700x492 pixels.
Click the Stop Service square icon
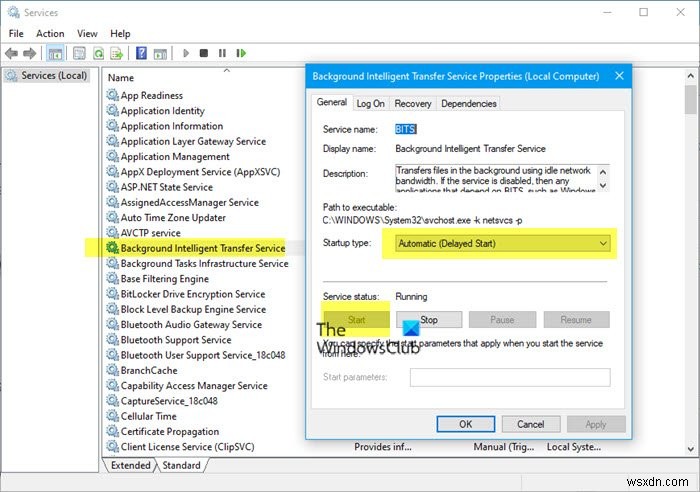coord(204,53)
